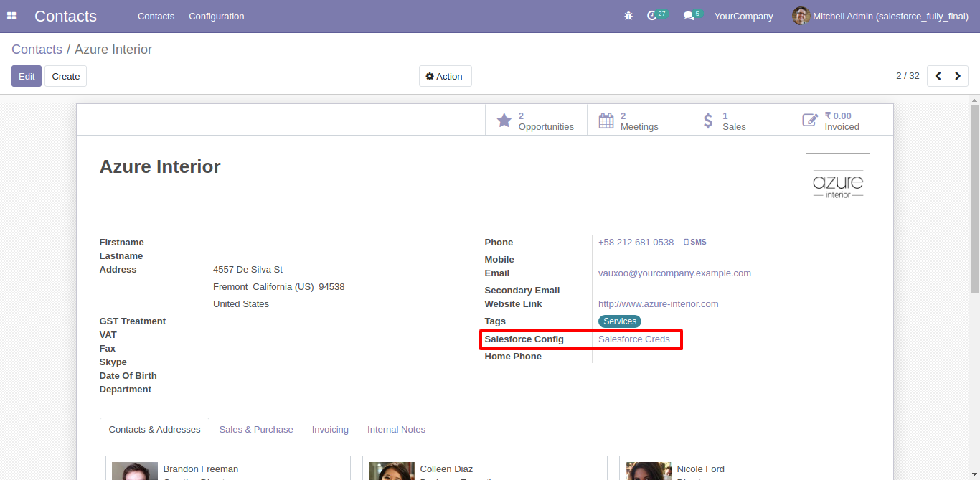Image resolution: width=980 pixels, height=480 pixels.
Task: Open Mitchell Admin user menu
Action: (x=881, y=16)
